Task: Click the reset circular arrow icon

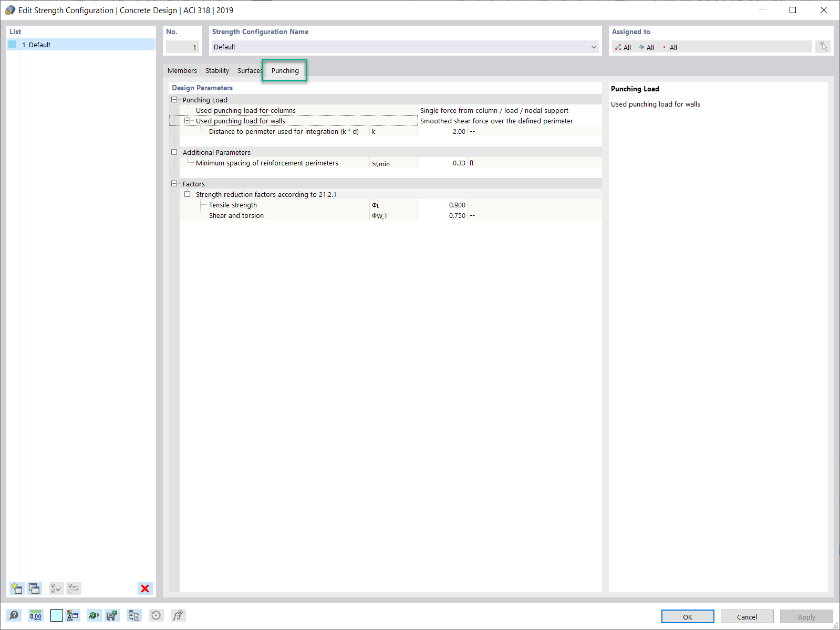Action: (x=156, y=615)
